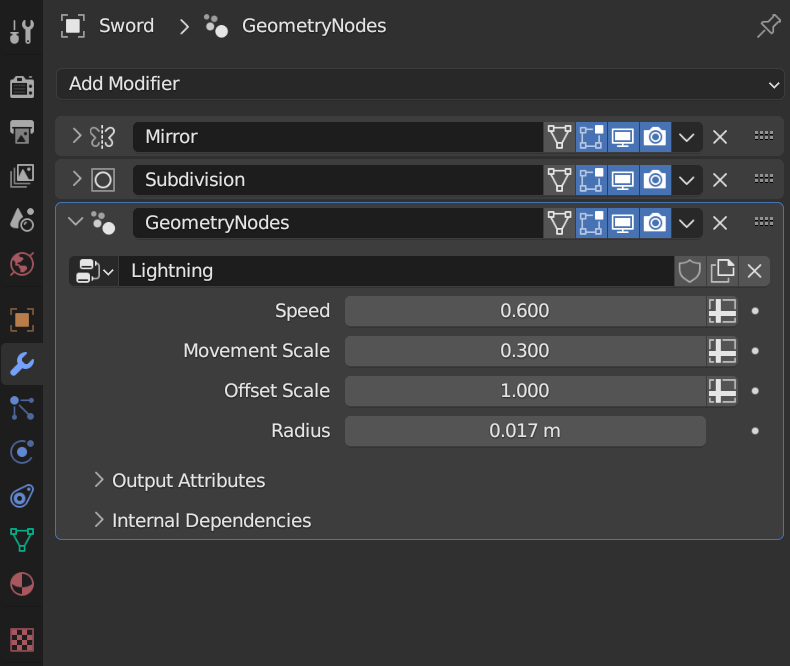The height and width of the screenshot is (666, 790).
Task: Open the Physics properties tab
Action: (21, 452)
